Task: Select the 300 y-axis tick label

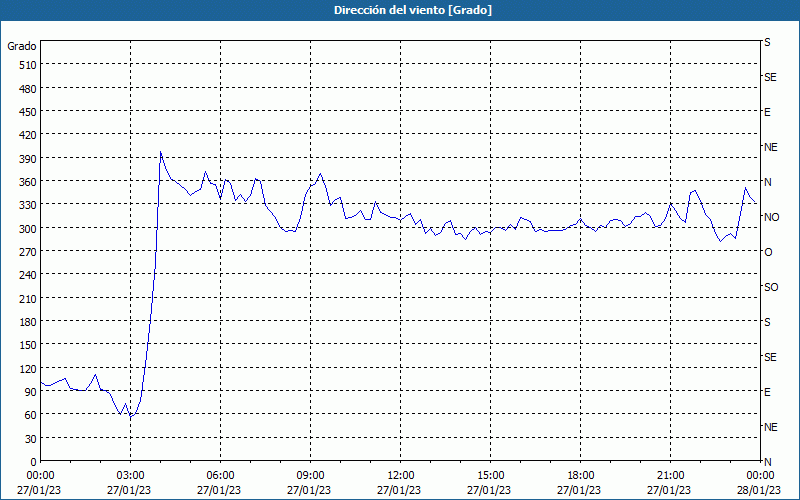Action: 28,229
